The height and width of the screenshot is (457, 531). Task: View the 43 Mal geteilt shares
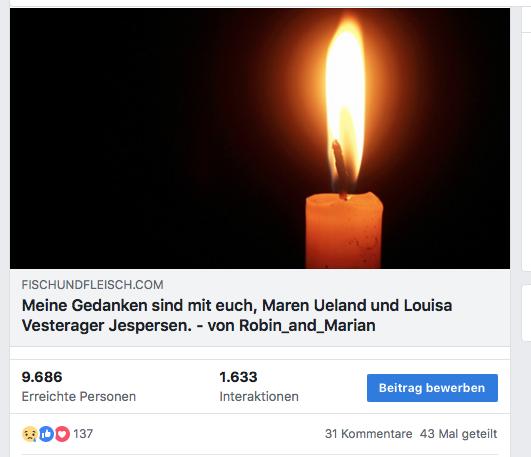click(459, 434)
